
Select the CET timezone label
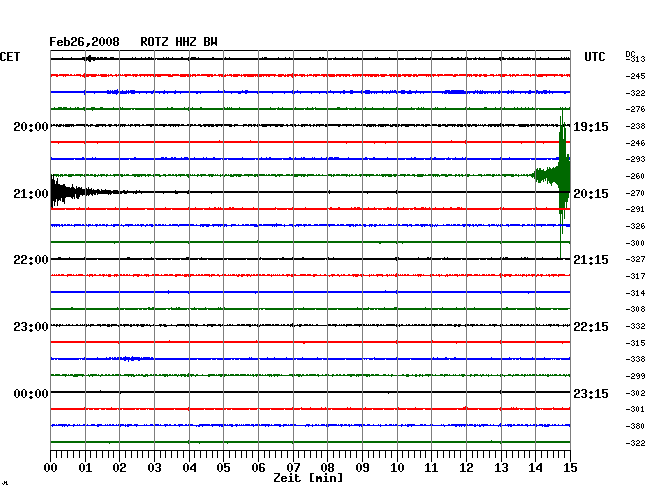tap(10, 57)
